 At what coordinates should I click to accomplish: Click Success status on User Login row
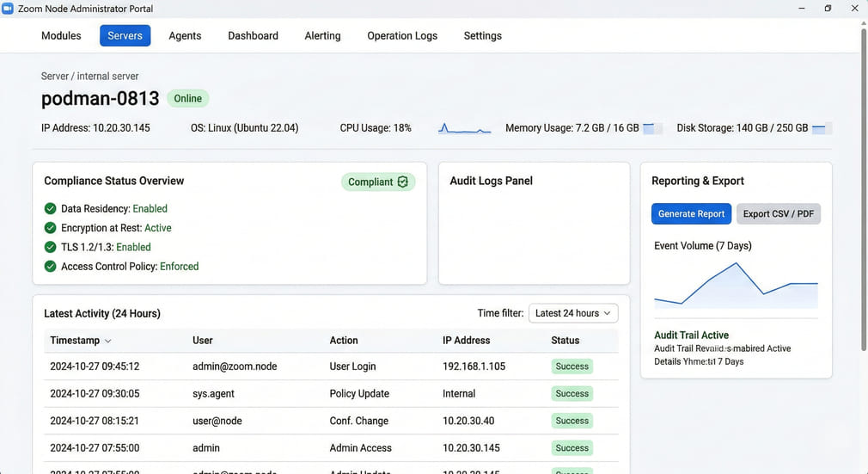click(x=572, y=366)
